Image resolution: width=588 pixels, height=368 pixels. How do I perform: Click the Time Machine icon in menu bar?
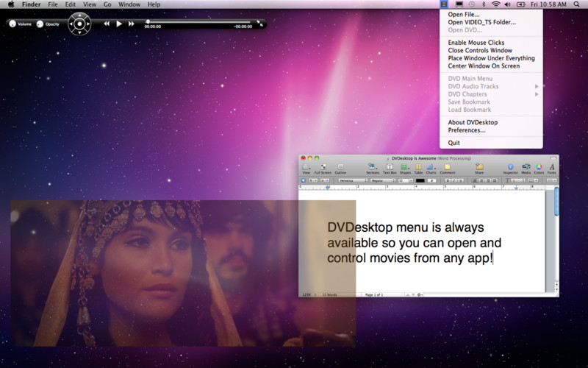(472, 4)
